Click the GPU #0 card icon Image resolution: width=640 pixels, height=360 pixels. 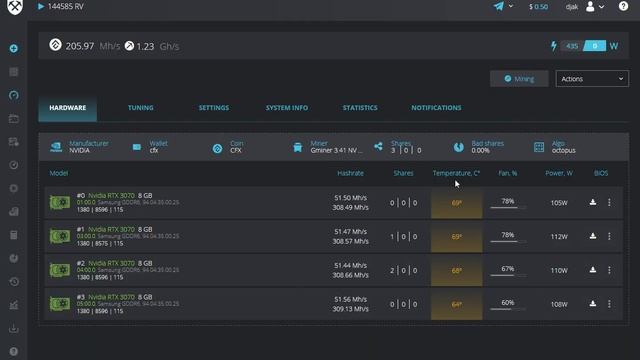point(60,202)
